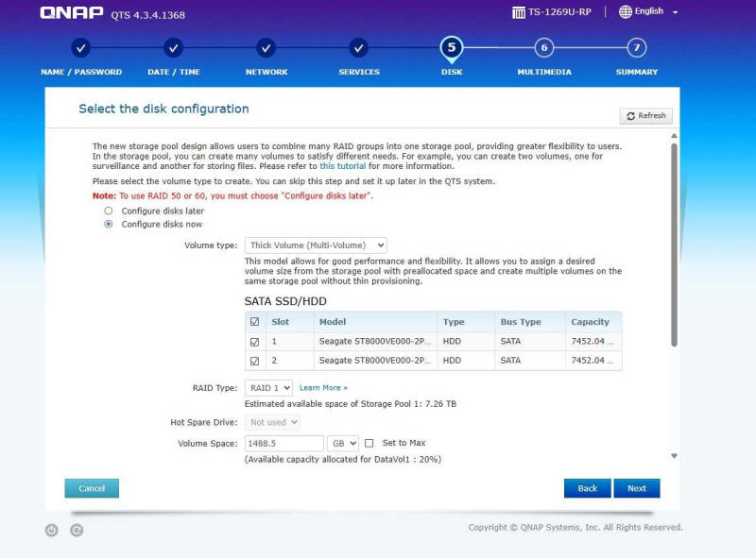Viewport: 756px width, 558px height.
Task: Go to the completed Services step
Action: point(359,48)
